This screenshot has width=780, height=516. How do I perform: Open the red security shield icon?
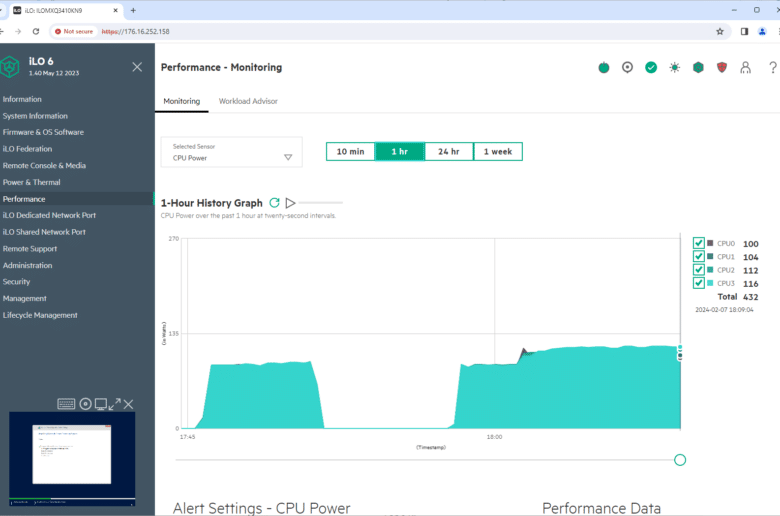[x=722, y=67]
